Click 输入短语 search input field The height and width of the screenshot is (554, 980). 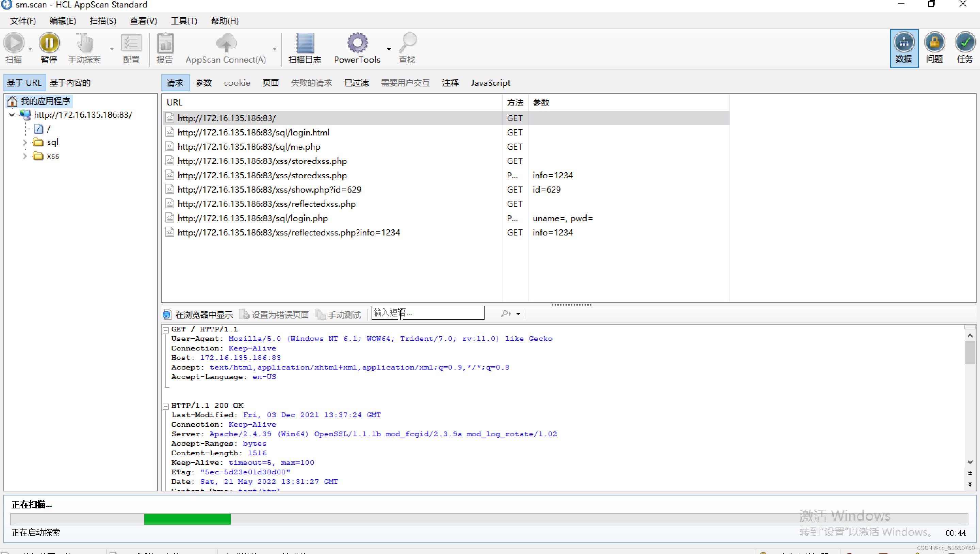click(x=428, y=313)
